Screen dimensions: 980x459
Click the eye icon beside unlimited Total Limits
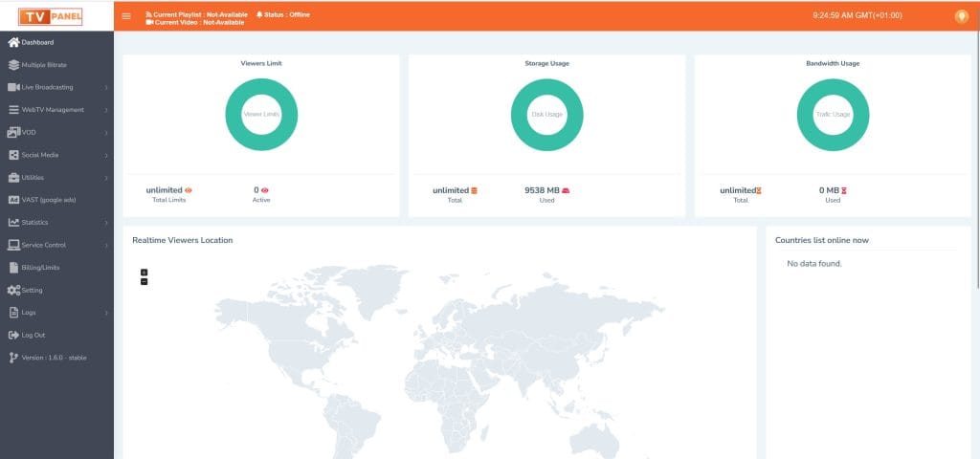click(189, 190)
